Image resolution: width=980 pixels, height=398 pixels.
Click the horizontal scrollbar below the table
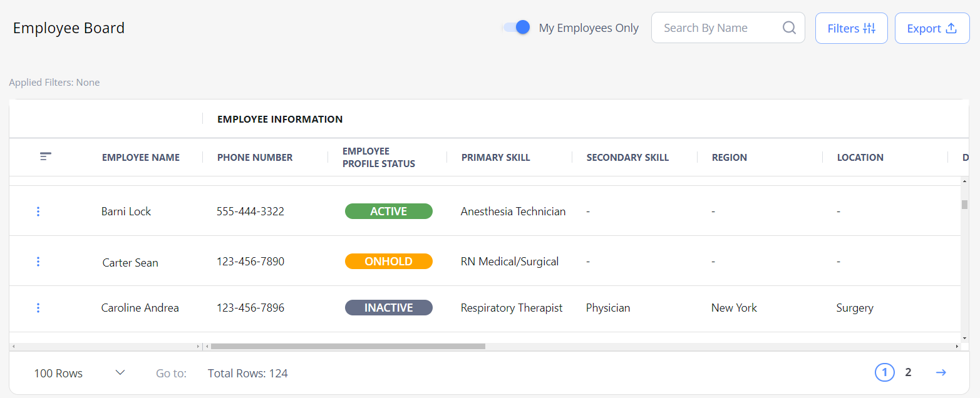(x=346, y=345)
